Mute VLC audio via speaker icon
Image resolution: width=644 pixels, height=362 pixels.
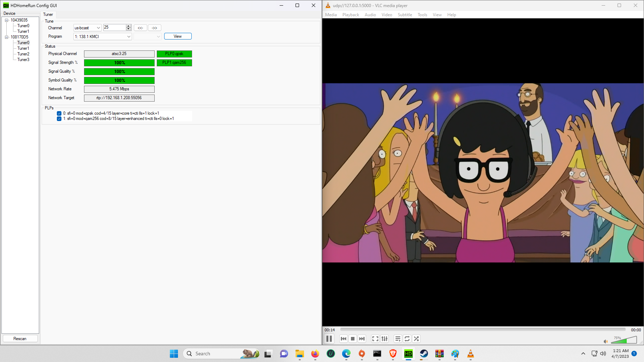[x=606, y=341]
